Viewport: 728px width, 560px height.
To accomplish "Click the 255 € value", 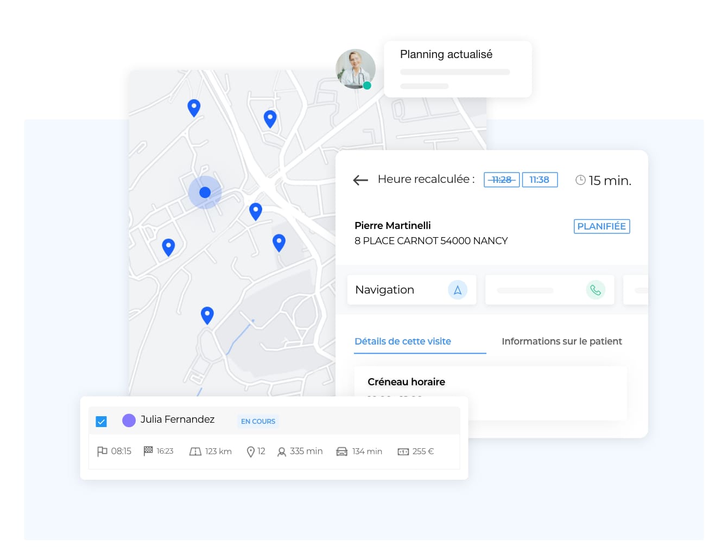I will point(423,451).
